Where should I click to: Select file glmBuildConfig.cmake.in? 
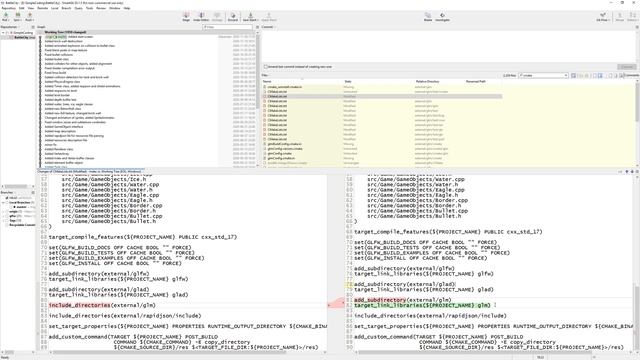(284, 144)
